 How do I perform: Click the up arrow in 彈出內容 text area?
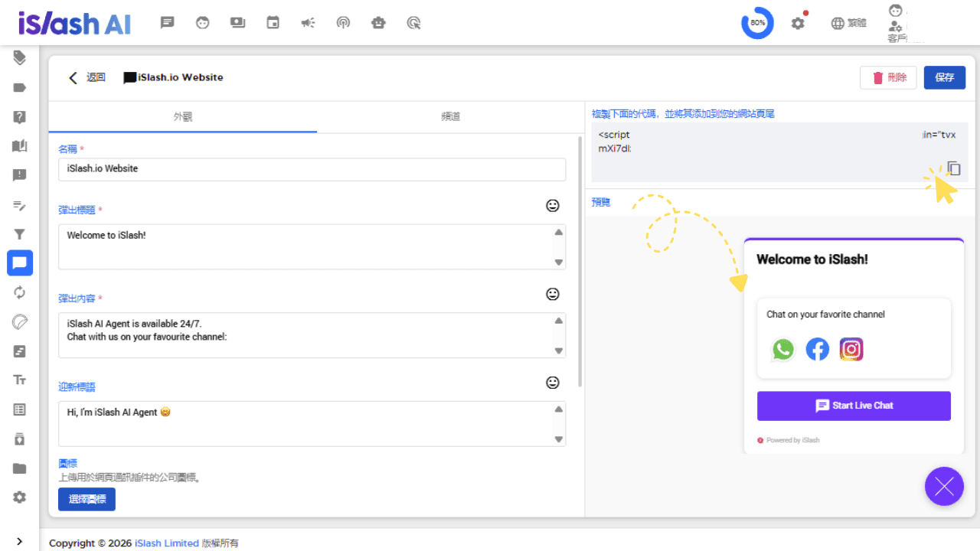point(558,321)
